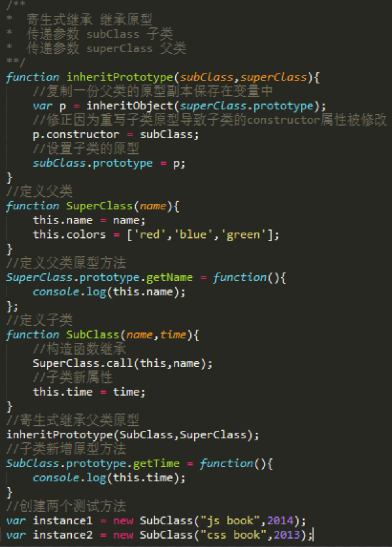Click the 'green' string in colors array
The image size is (392, 547).
[x=243, y=235]
